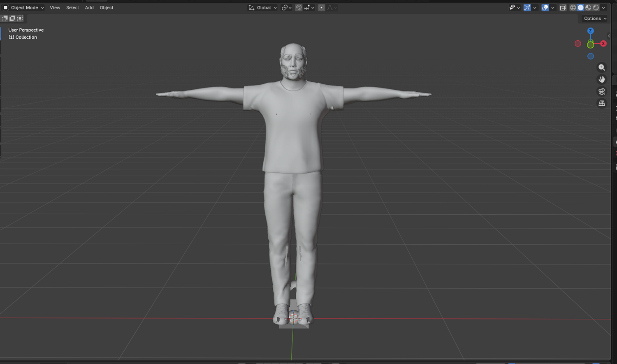617x364 pixels.
Task: Toggle the snap magnet button
Action: [299, 7]
